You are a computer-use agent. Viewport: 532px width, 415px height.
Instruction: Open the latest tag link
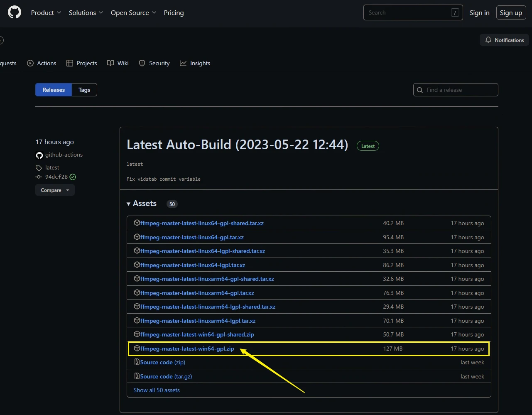(52, 167)
